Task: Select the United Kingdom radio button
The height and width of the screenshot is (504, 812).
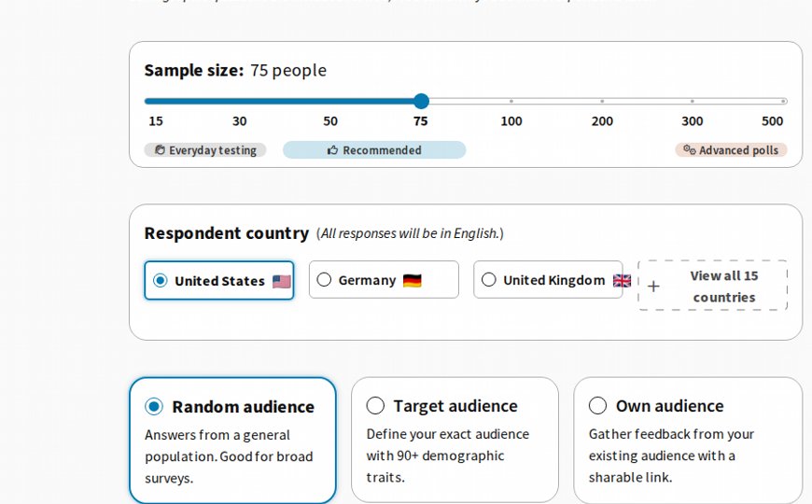Action: [x=489, y=280]
